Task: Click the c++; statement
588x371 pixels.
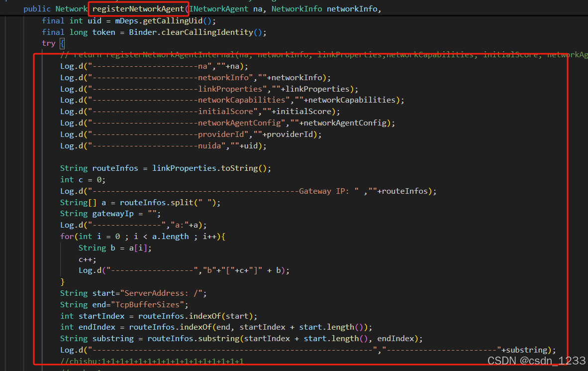Action: [x=88, y=259]
